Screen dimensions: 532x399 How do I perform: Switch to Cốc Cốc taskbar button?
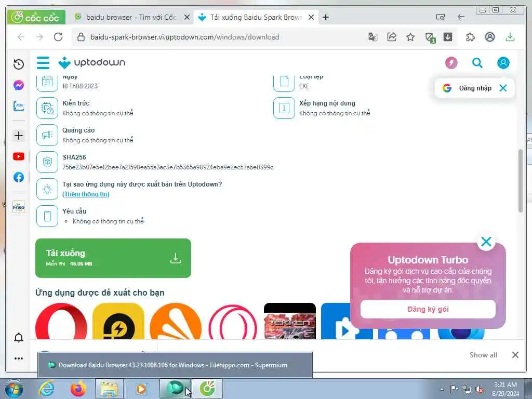coord(208,389)
